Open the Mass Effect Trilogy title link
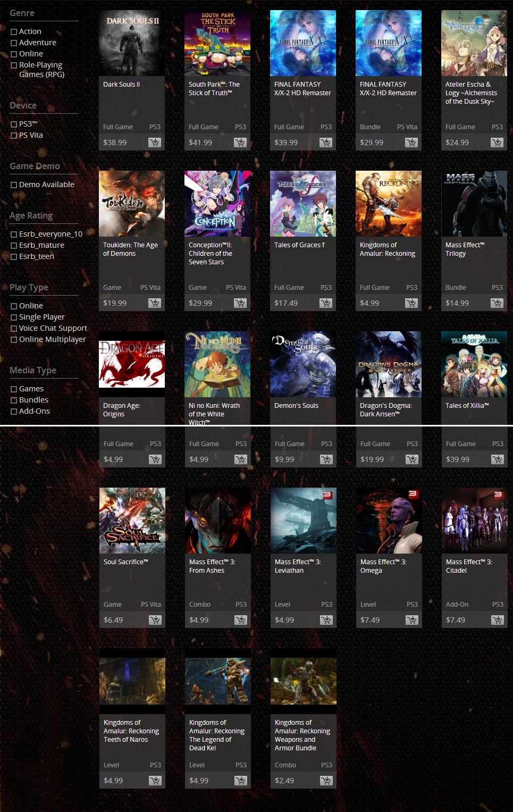The image size is (513, 812). pyautogui.click(x=465, y=249)
